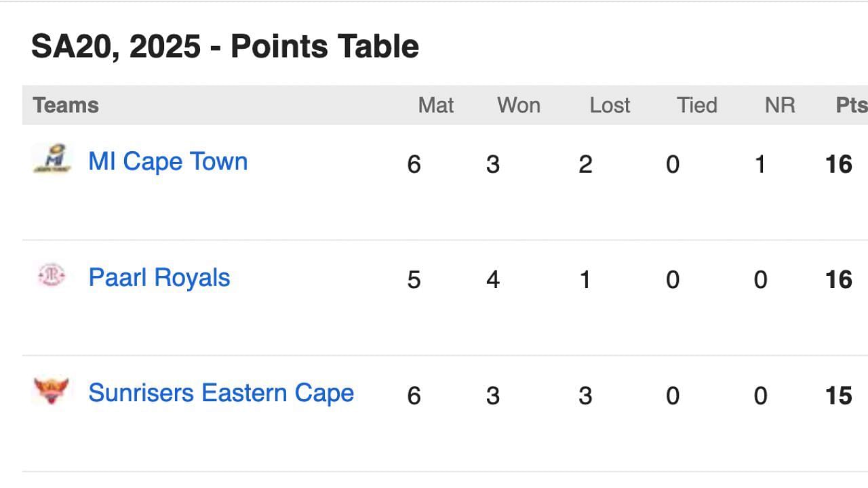Click the Won column header

click(x=519, y=105)
